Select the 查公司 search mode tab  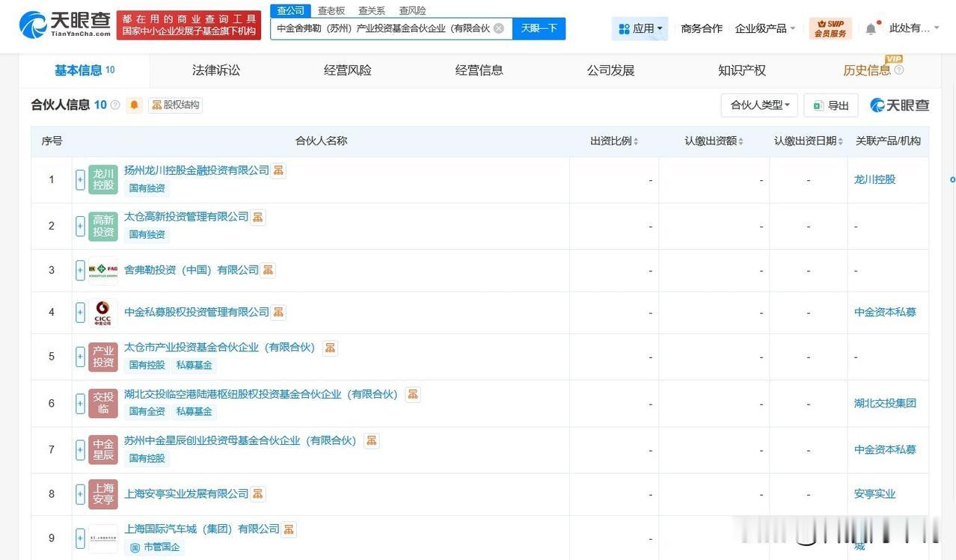290,10
